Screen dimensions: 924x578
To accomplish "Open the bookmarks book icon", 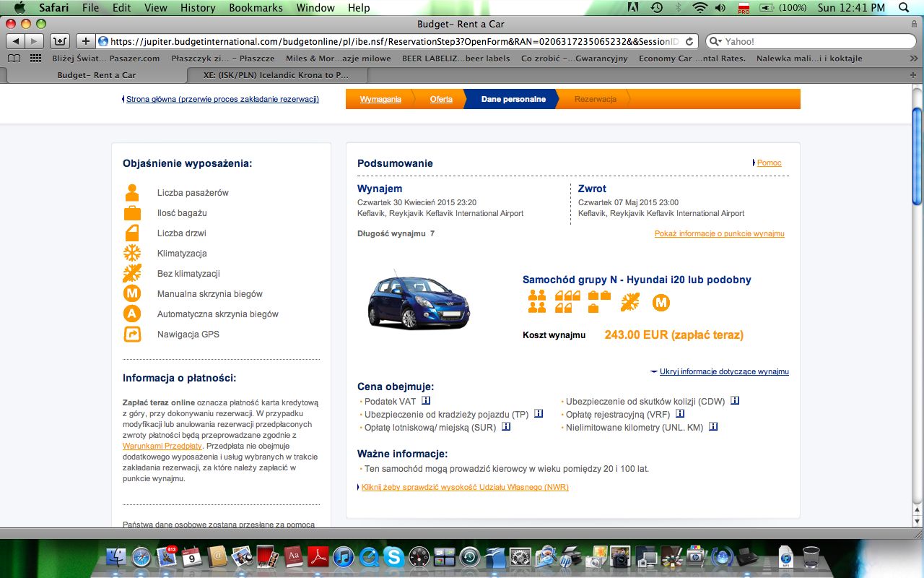I will tap(14, 59).
